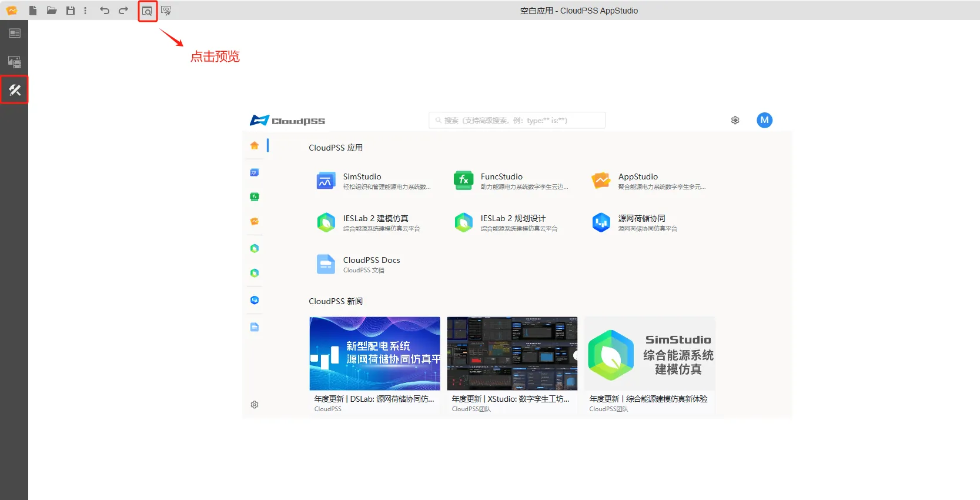Open the gear settings icon at the sidebar bottom
The image size is (980, 500).
coord(255,405)
